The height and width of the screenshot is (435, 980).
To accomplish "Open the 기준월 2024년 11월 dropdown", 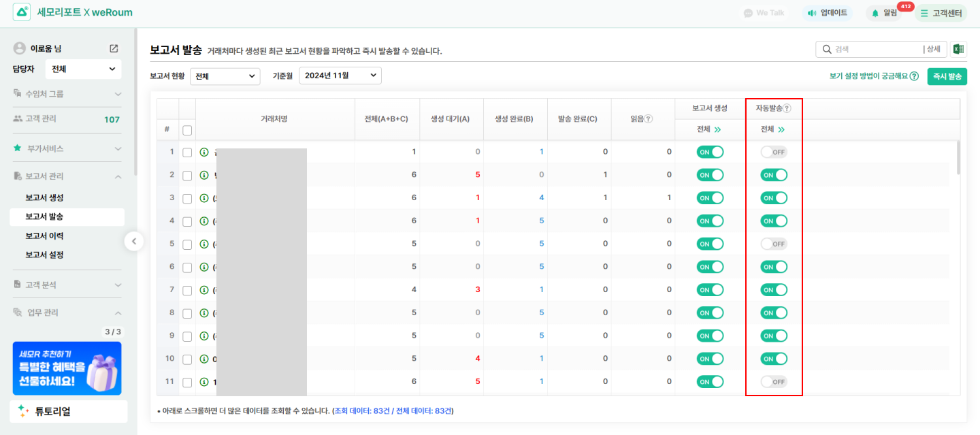I will tap(340, 76).
